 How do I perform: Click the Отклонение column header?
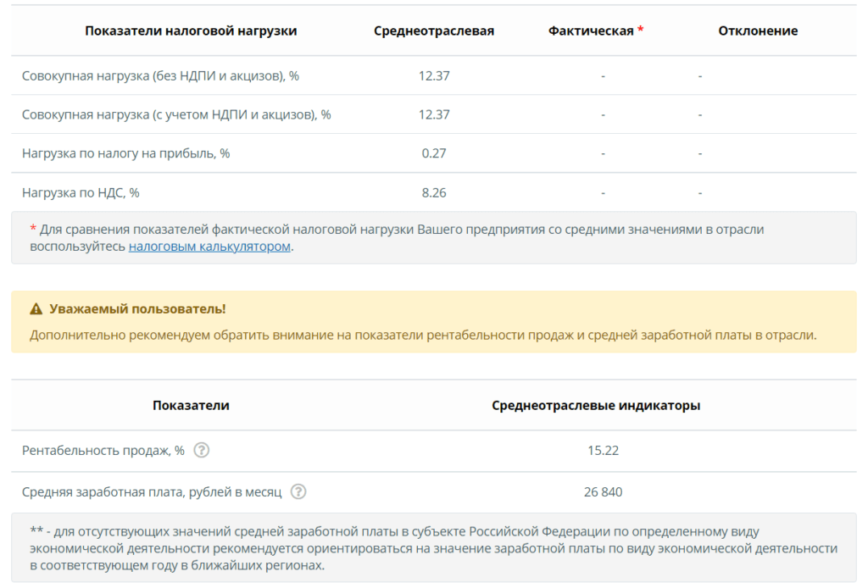tap(758, 31)
